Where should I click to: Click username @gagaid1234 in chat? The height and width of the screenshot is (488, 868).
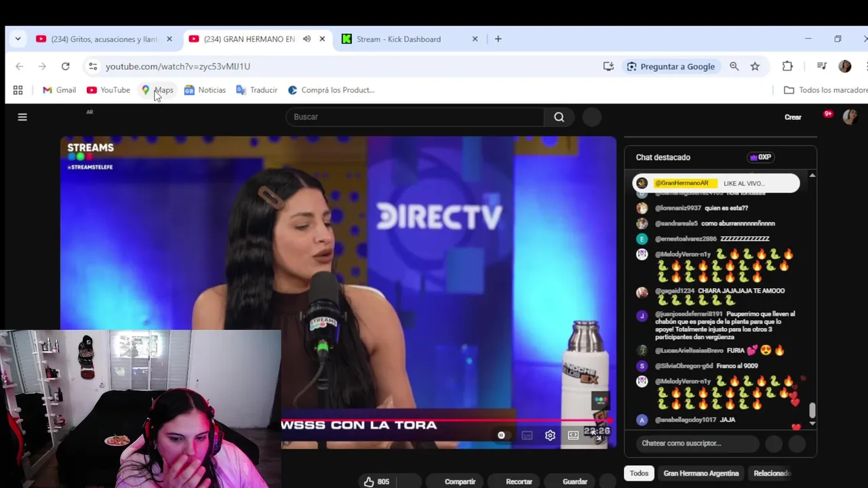(x=674, y=291)
